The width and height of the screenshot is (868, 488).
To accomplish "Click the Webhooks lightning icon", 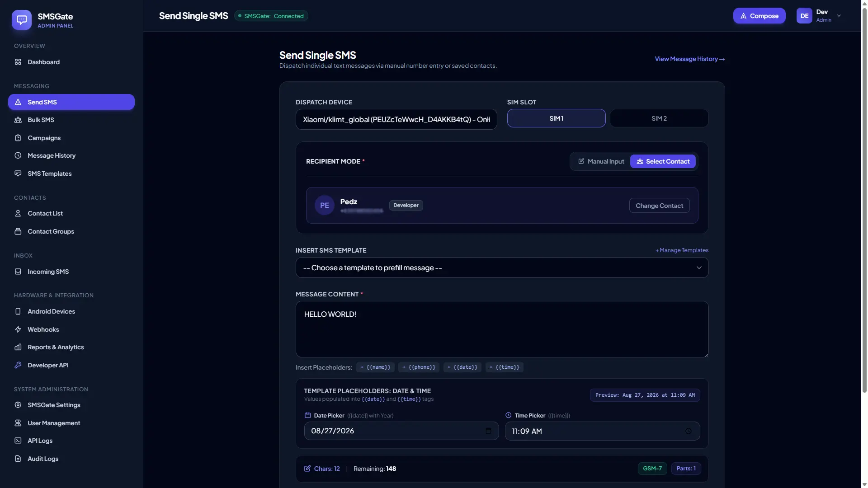I will pyautogui.click(x=18, y=329).
